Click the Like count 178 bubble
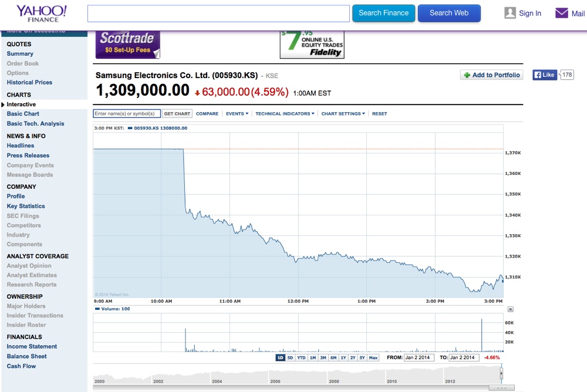The height and width of the screenshot is (392, 587). point(567,75)
